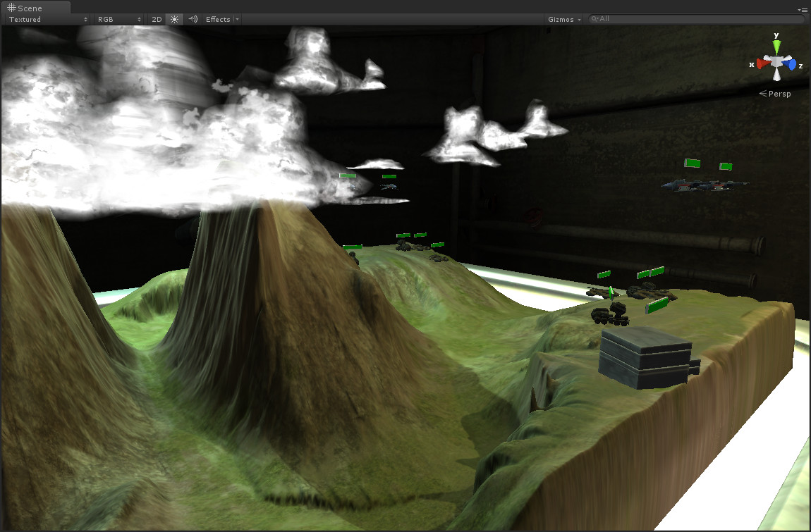This screenshot has width=811, height=532.
Task: Open the Textured draw mode dropdown
Action: tap(48, 19)
